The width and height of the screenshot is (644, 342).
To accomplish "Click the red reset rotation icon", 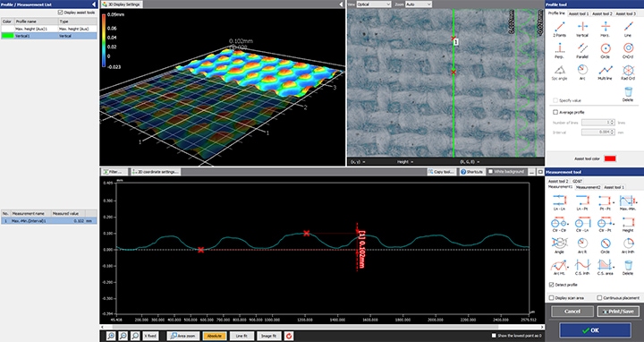I will (x=289, y=336).
